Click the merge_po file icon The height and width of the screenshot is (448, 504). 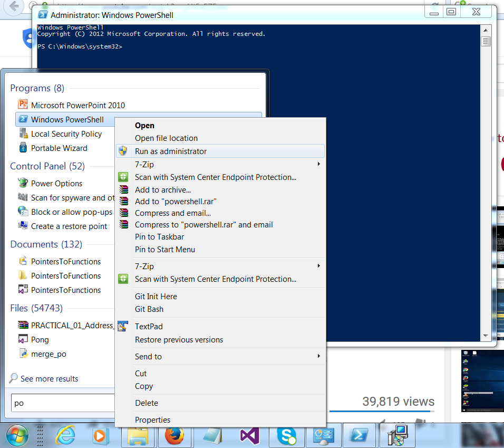point(24,353)
